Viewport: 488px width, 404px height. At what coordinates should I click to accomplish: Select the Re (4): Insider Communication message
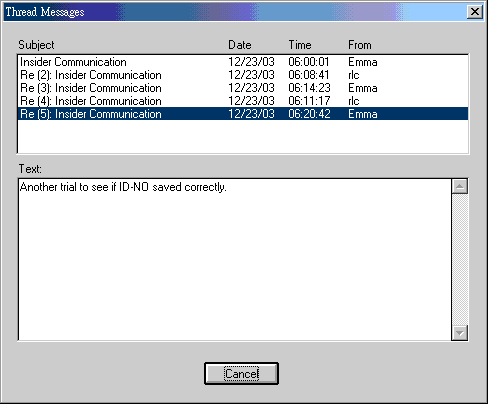tap(243, 101)
